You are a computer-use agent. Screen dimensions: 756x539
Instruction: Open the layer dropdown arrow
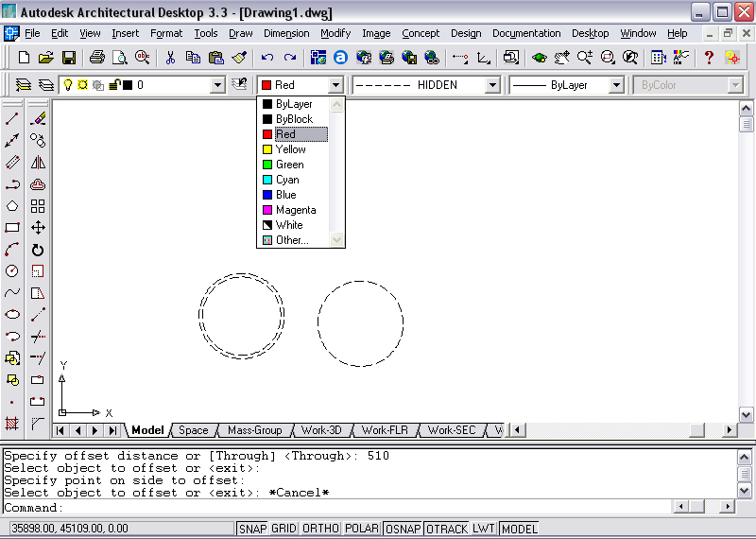[x=218, y=85]
